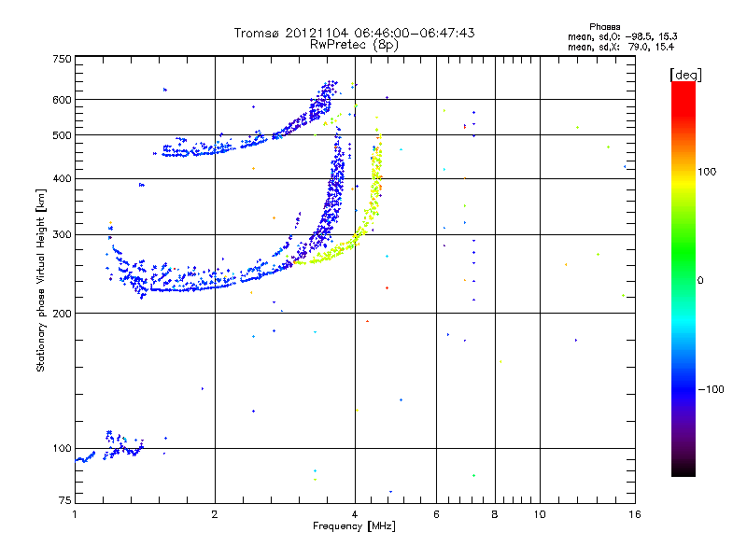Click the y-axis tick label '750'
The height and width of the screenshot is (560, 747).
(x=62, y=59)
